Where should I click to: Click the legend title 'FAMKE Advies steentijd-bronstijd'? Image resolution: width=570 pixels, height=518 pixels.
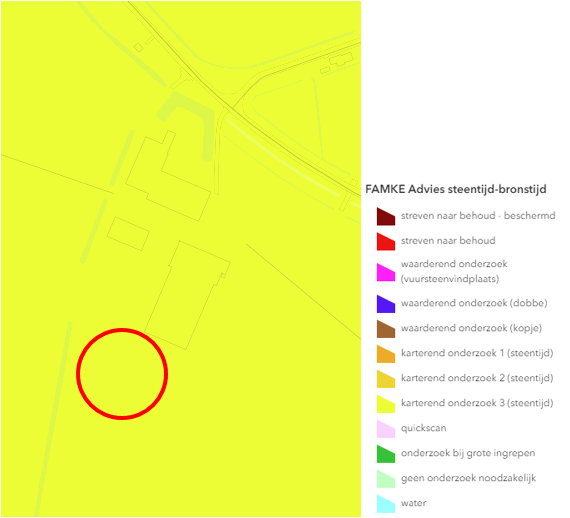[x=456, y=189]
